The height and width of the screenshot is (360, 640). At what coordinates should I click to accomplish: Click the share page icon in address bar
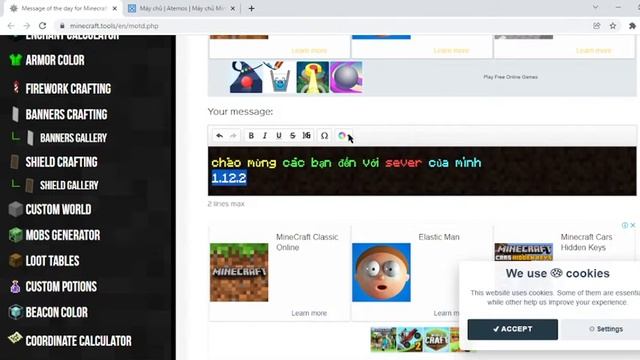coord(597,26)
